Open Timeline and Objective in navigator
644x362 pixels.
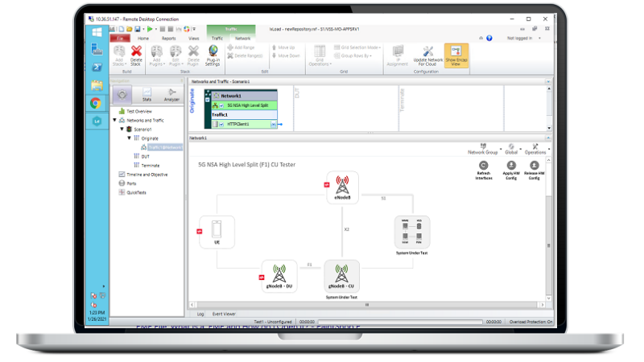pyautogui.click(x=146, y=174)
